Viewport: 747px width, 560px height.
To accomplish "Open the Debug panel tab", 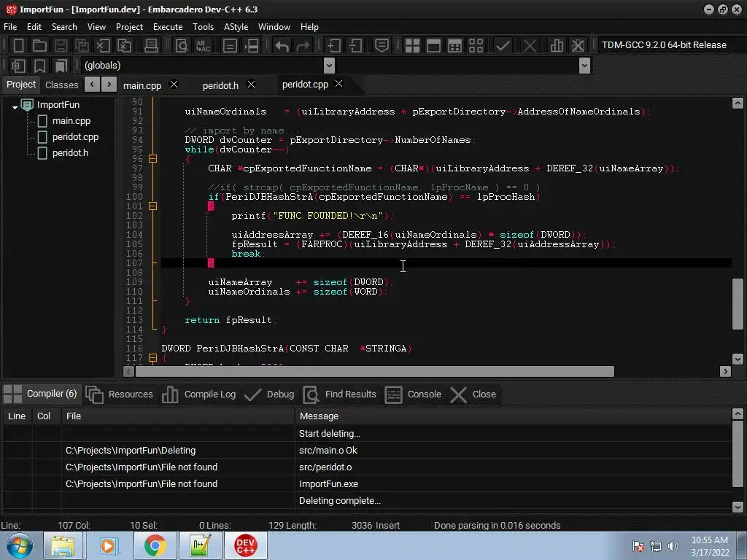I will 269,394.
